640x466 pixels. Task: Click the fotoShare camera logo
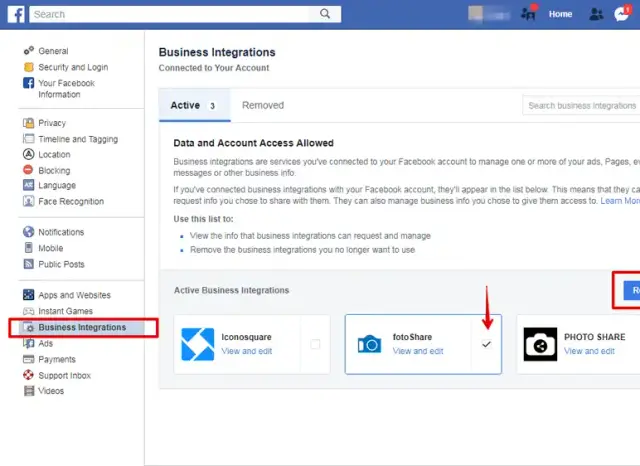369,344
